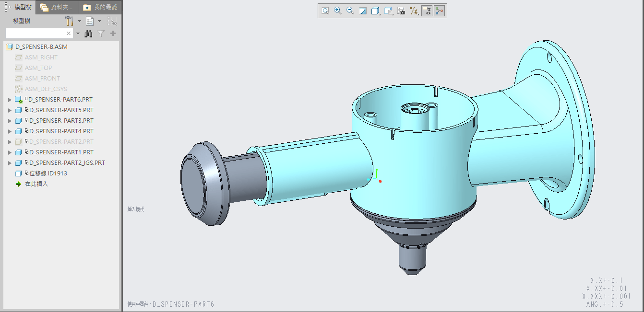
Task: Open the view manager camera icon
Action: pyautogui.click(x=401, y=11)
